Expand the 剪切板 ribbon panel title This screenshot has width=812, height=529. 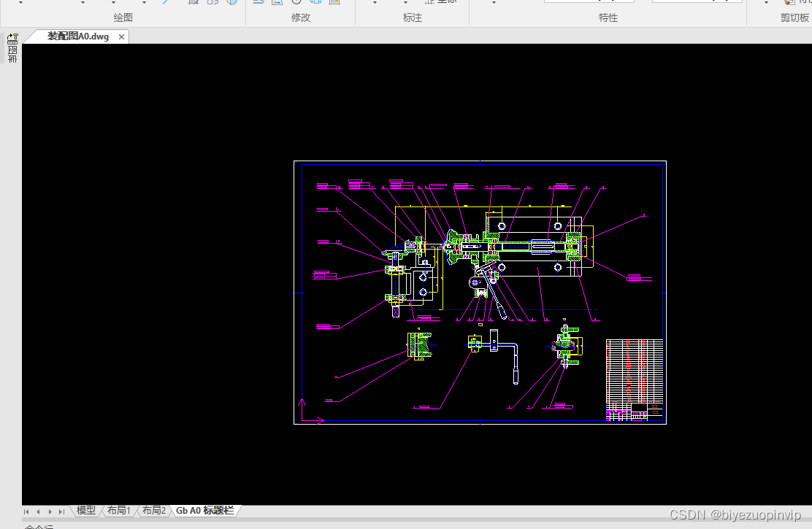[794, 18]
